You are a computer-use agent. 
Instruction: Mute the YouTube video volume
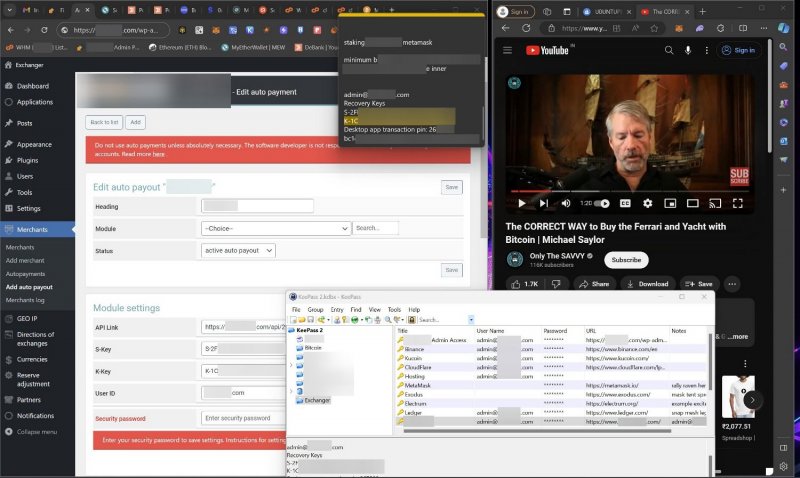[x=564, y=203]
